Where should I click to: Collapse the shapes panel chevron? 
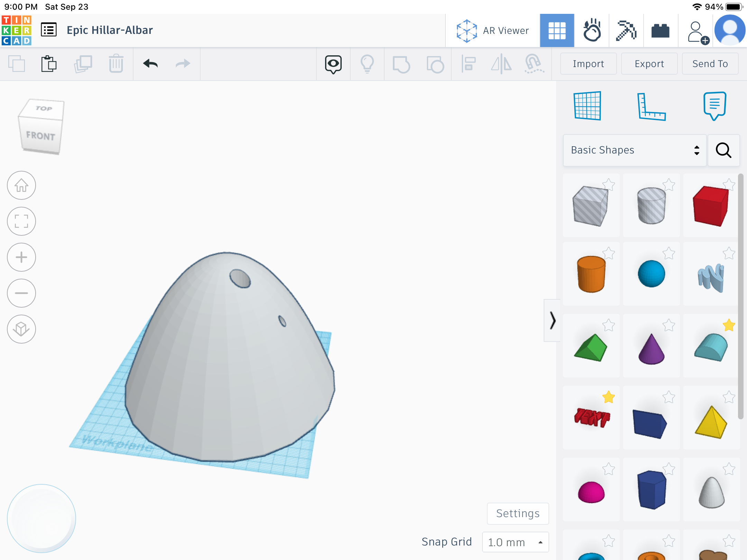552,320
